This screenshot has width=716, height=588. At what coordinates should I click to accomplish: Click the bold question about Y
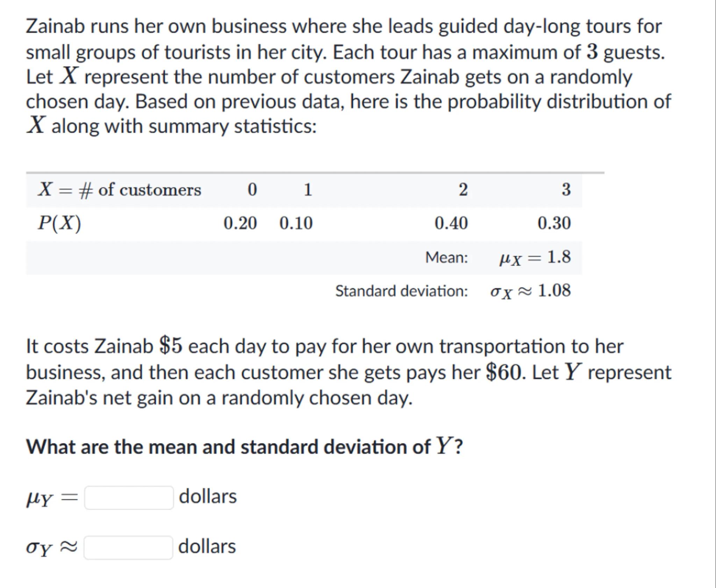point(244,447)
